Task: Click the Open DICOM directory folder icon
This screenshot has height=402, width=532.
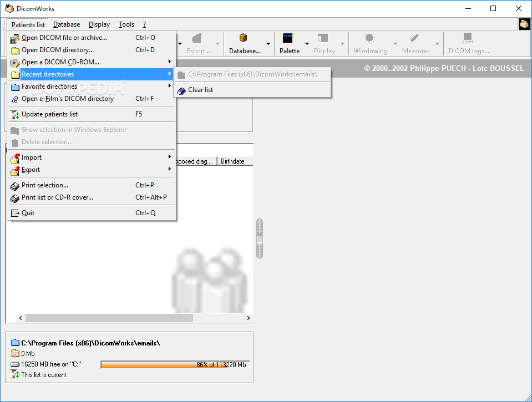Action: pyautogui.click(x=15, y=50)
